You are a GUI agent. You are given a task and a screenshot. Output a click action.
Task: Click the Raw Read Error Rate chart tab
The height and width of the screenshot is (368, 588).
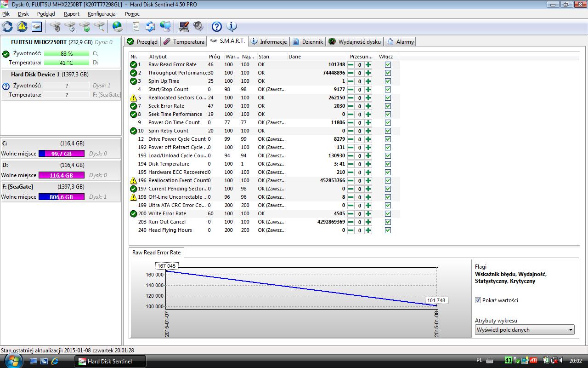[157, 253]
